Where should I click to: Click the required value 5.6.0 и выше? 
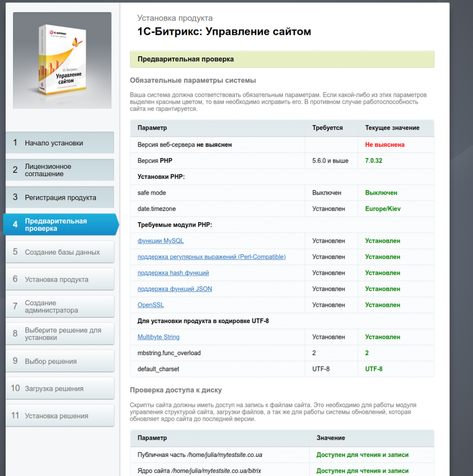point(330,160)
